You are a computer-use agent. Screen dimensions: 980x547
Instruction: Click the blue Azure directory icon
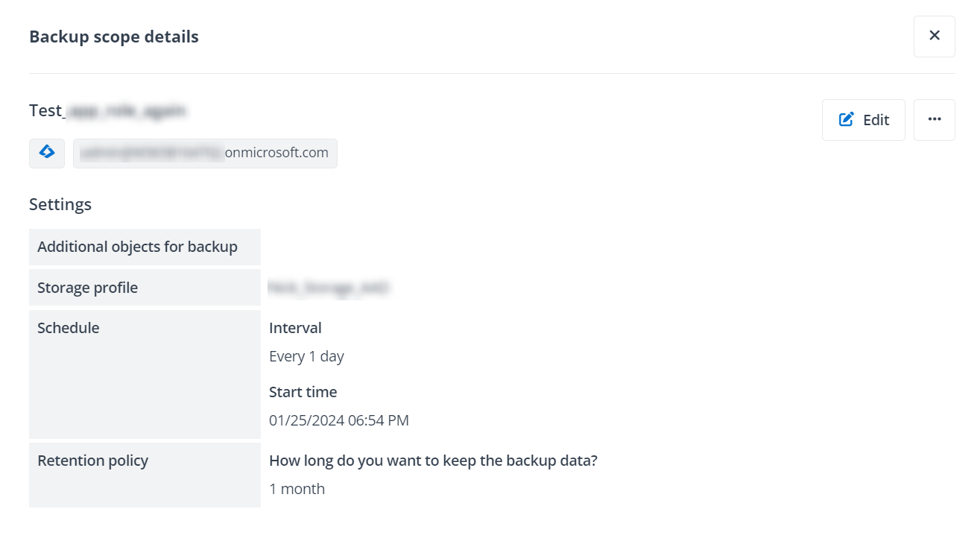47,153
